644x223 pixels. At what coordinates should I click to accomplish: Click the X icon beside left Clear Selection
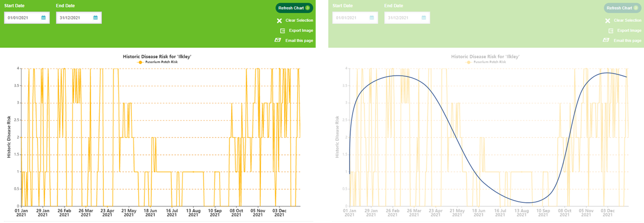click(x=279, y=21)
